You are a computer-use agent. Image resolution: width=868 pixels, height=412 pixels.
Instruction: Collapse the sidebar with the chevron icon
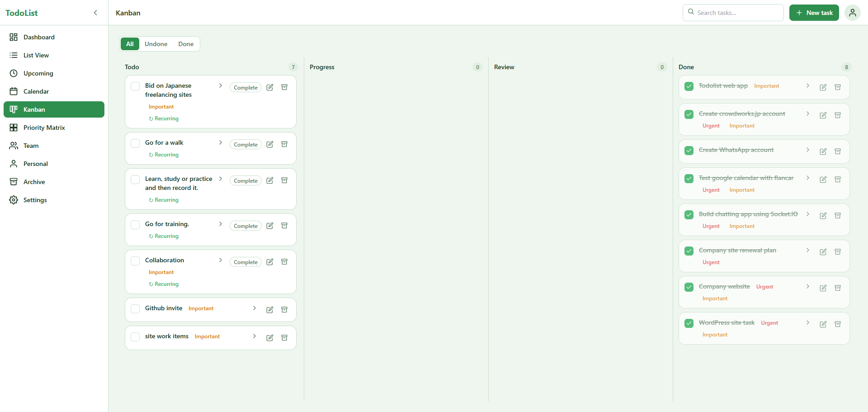tap(95, 13)
